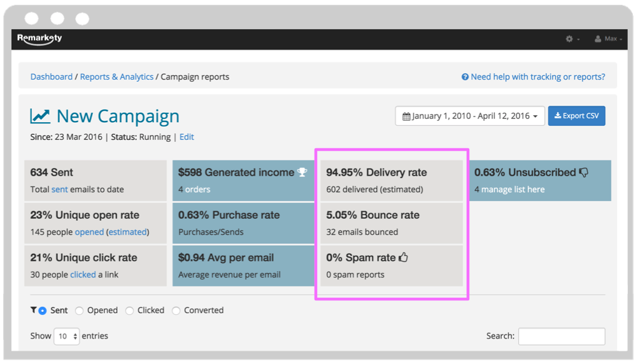Image resolution: width=638 pixels, height=364 pixels.
Task: Open the date range picker dropdown
Action: coord(469,116)
